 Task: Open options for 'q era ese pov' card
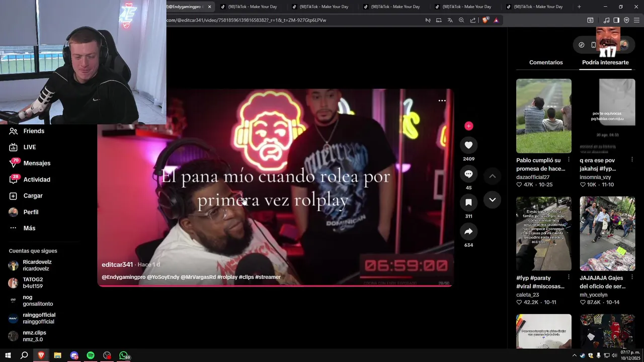pyautogui.click(x=632, y=159)
